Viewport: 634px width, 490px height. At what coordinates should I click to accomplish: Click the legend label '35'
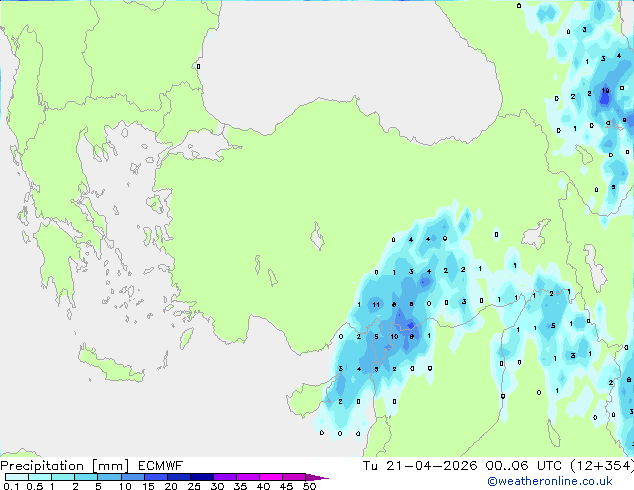click(x=240, y=486)
